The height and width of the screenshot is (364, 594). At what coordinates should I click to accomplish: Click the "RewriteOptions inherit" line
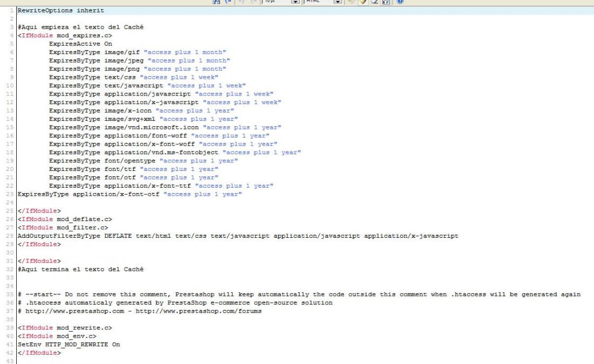coord(60,11)
